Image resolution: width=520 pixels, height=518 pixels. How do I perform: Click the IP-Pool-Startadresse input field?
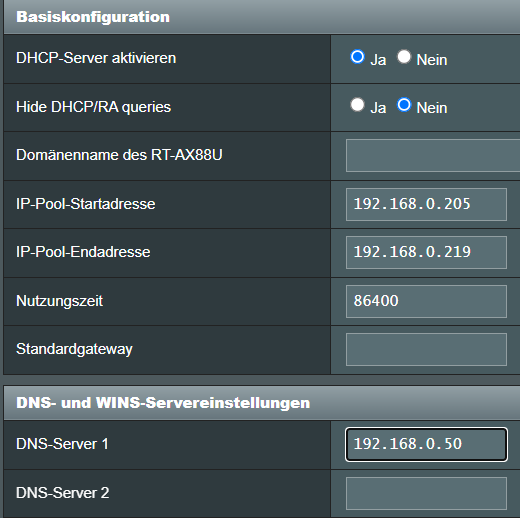coord(426,204)
